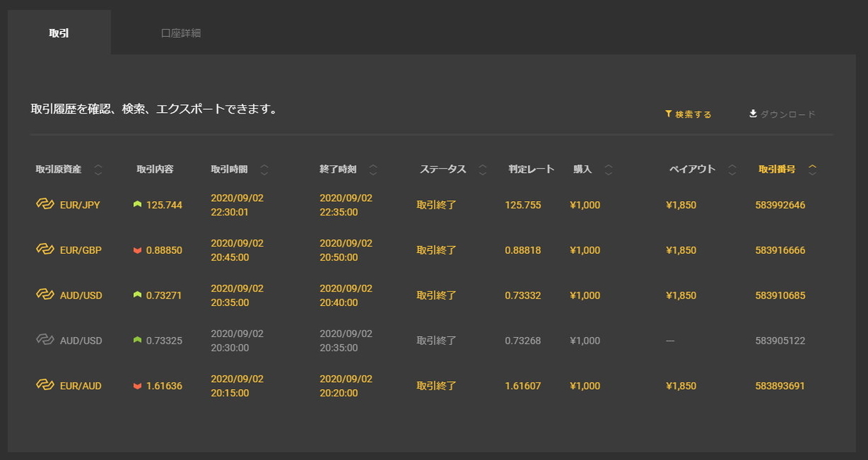Viewport: 868px width, 460px height.
Task: Click the judged rate 0.88818
Action: click(x=523, y=250)
